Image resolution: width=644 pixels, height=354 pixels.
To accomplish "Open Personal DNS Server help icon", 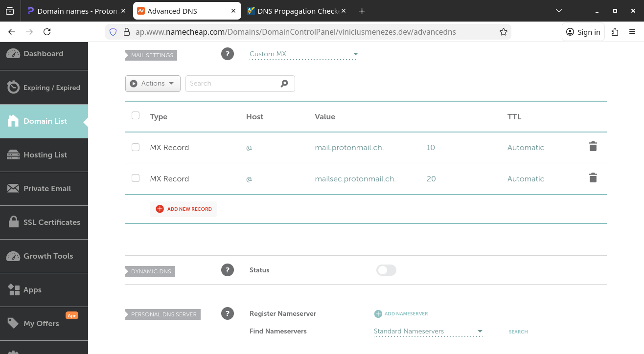I will coord(228,313).
